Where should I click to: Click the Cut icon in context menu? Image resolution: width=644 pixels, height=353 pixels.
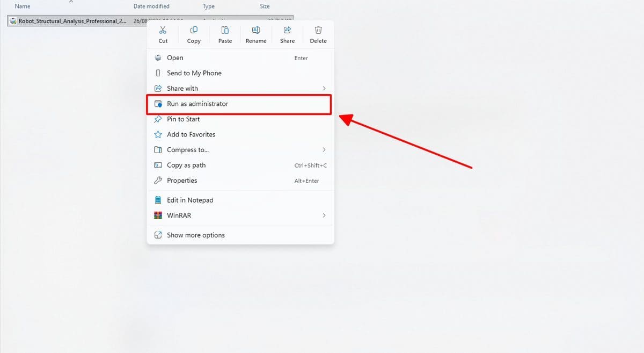(x=163, y=30)
